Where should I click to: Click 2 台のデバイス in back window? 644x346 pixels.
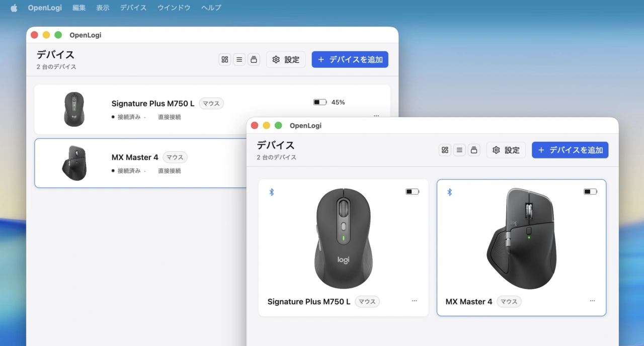[56, 67]
